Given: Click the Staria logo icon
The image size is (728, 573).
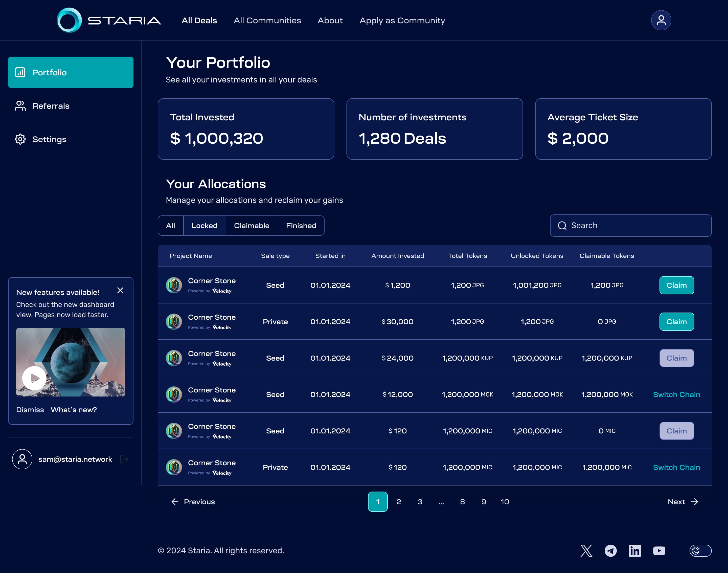Looking at the screenshot, I should (69, 20).
